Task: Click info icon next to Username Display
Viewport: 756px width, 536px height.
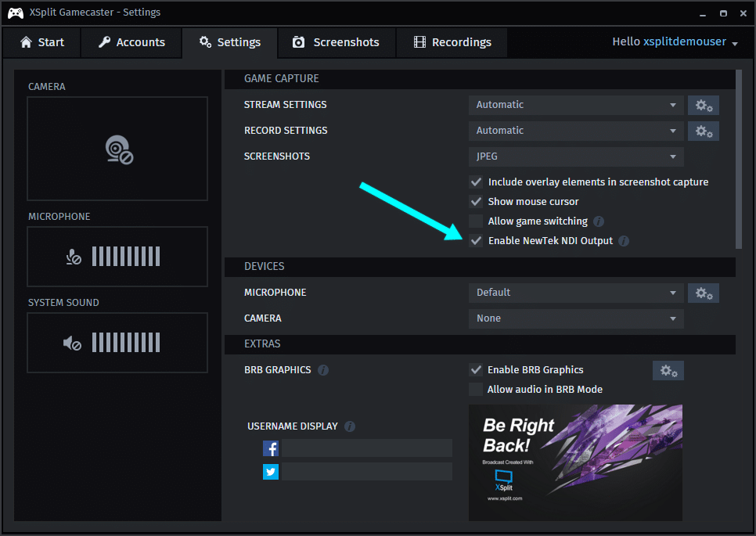Action: (x=350, y=426)
